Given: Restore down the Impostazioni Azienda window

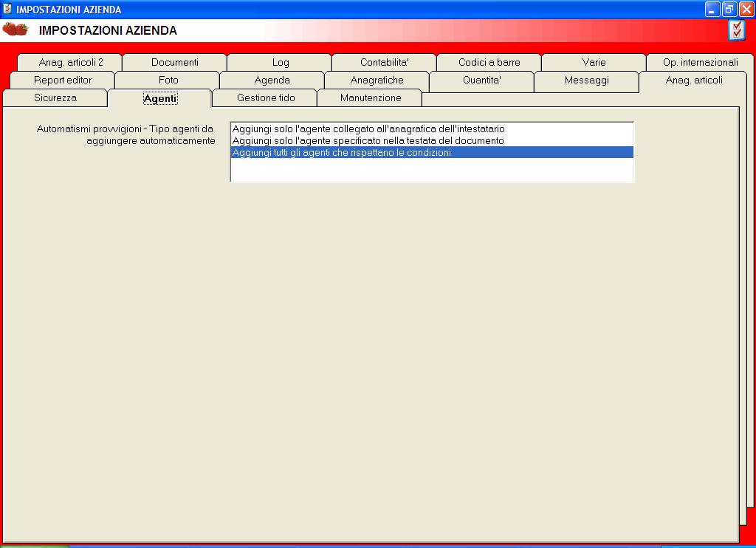Looking at the screenshot, I should pos(729,9).
